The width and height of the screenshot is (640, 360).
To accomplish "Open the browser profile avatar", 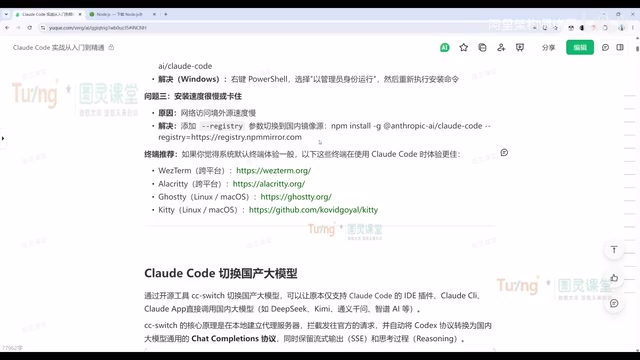I will point(621,28).
